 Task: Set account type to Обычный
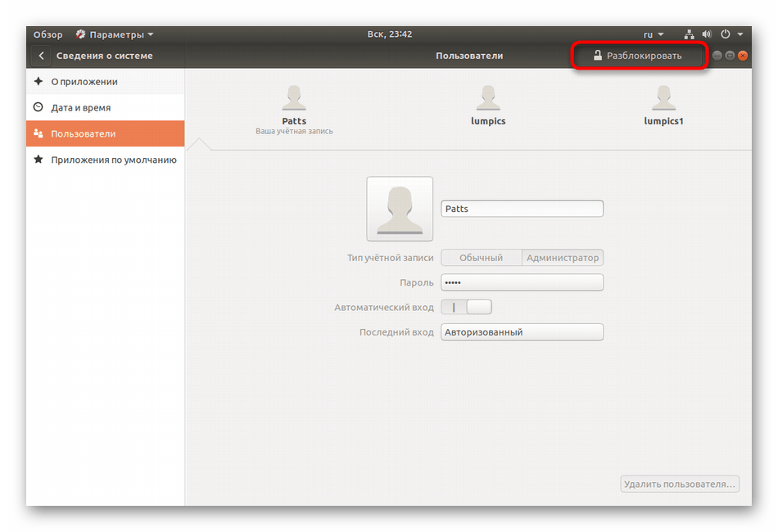tap(482, 258)
